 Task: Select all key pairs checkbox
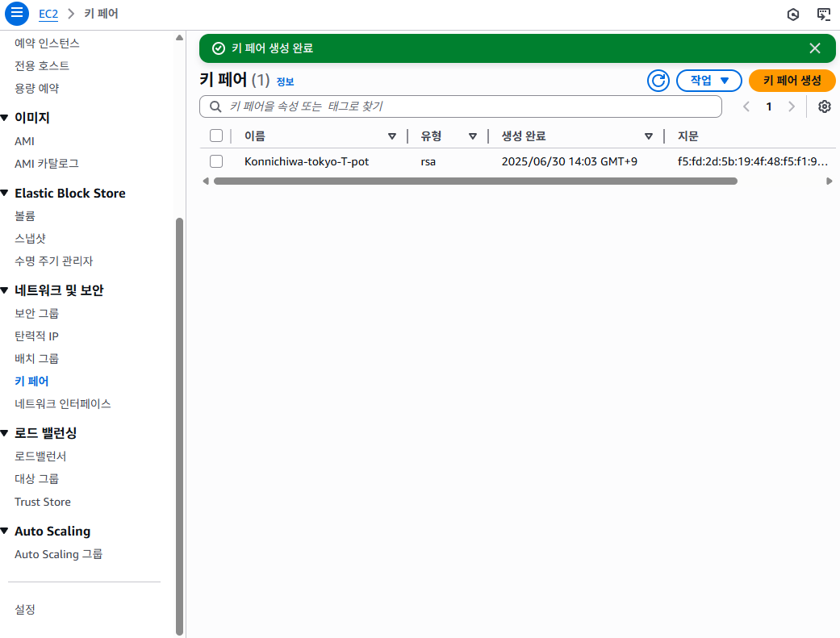[216, 136]
